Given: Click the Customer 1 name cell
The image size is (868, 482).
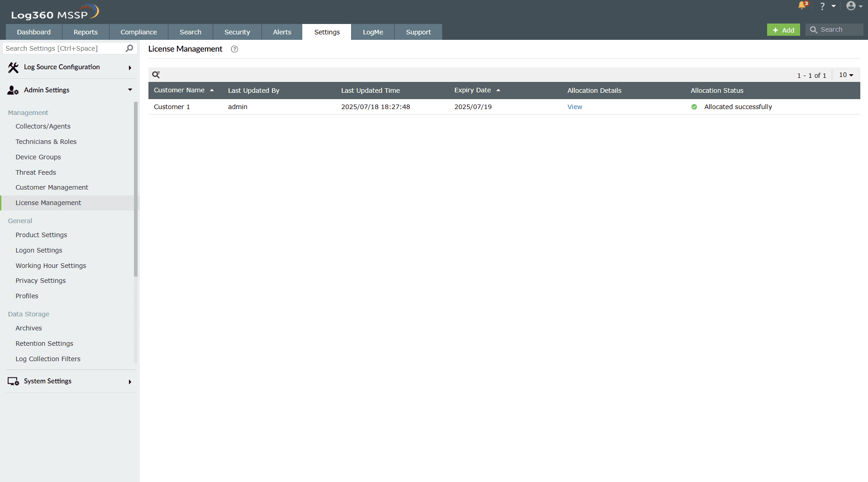Looking at the screenshot, I should 172,107.
